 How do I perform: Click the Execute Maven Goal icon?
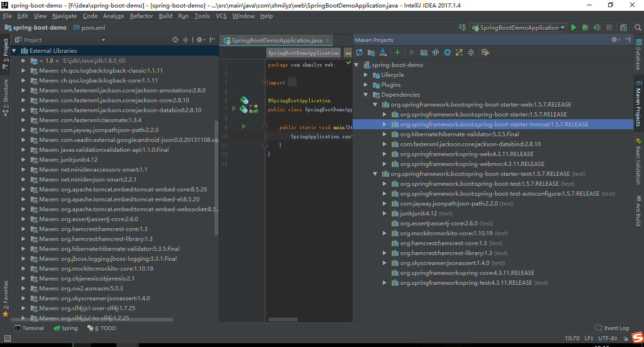point(424,52)
